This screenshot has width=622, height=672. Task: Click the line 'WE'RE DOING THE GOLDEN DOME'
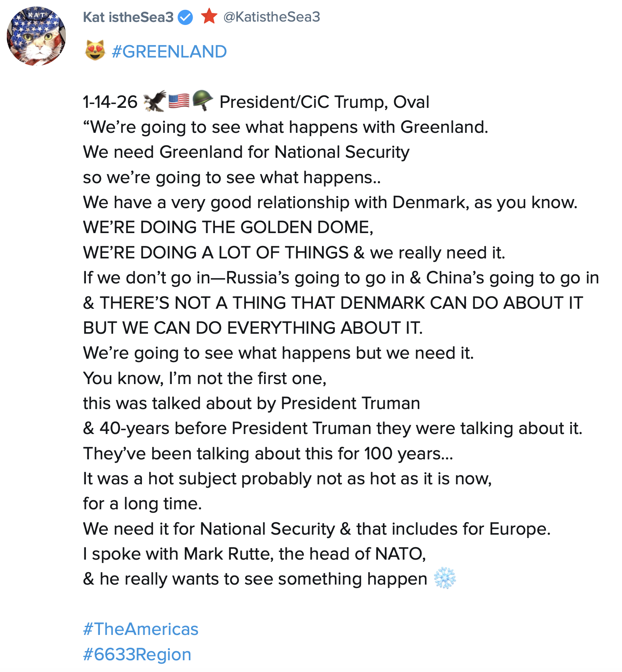coord(228,227)
